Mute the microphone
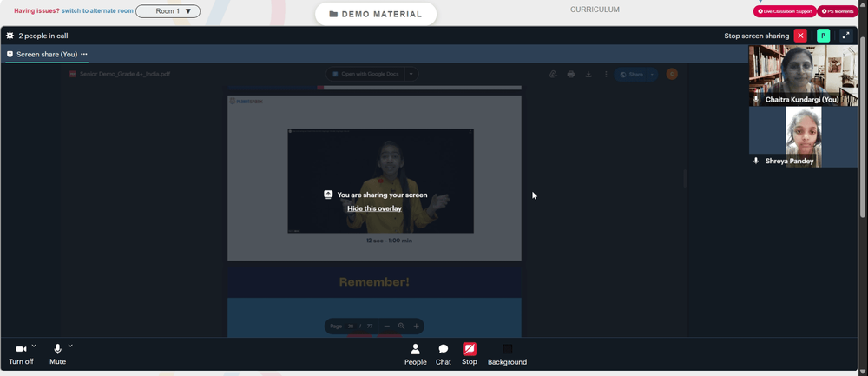Viewport: 868px width, 376px height. tap(57, 353)
